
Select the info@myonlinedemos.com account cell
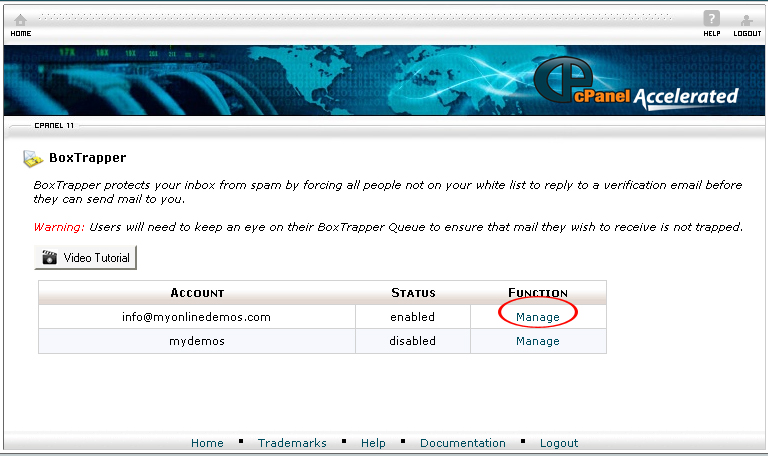point(197,317)
